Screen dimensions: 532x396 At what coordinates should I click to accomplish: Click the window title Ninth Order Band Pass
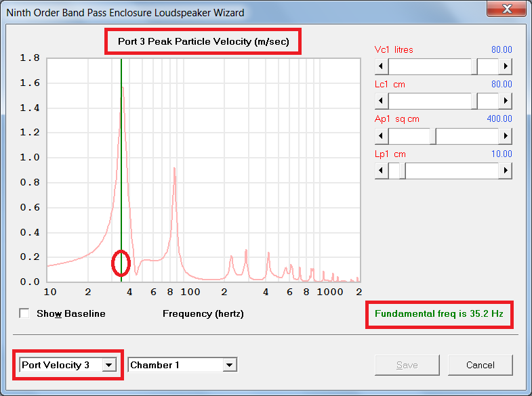125,13
